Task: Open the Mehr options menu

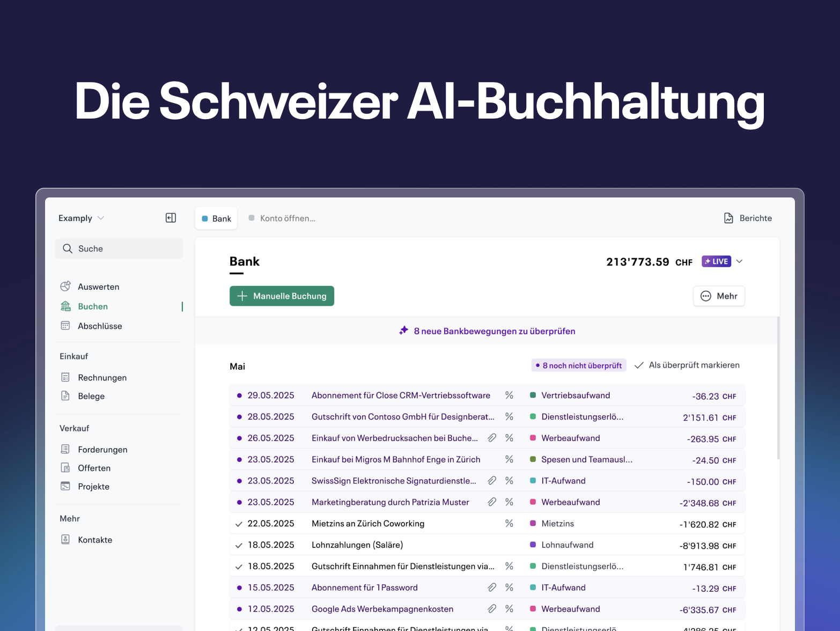Action: [x=719, y=296]
